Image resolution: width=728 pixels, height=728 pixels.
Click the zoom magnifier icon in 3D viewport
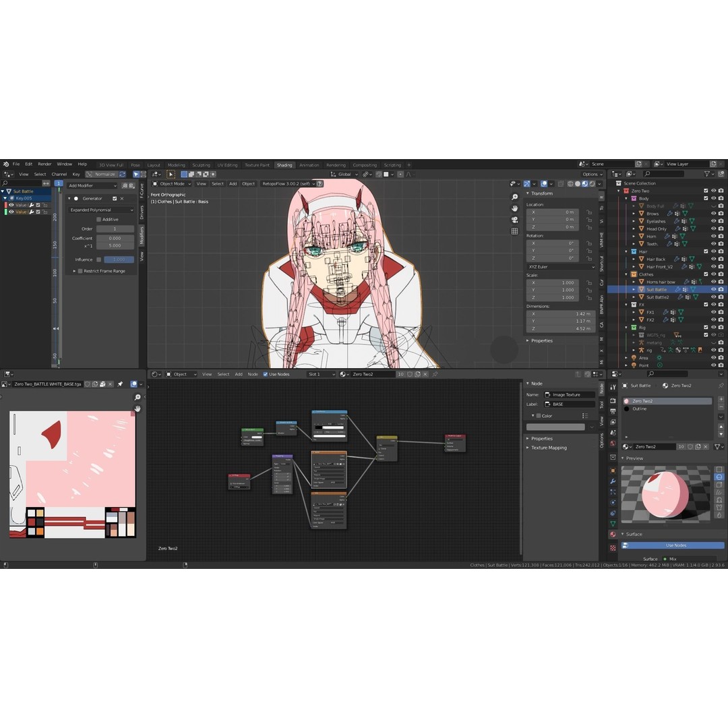[x=514, y=197]
